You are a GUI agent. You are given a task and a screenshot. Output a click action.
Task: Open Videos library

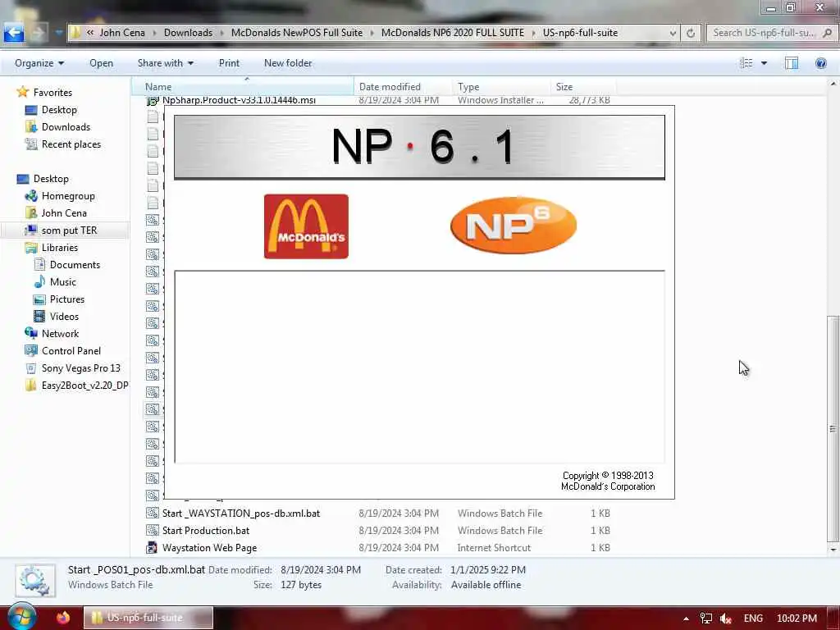pos(64,316)
